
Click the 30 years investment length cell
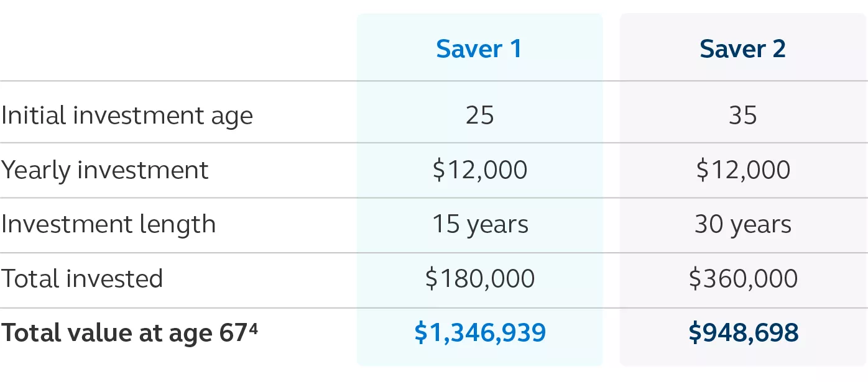pyautogui.click(x=742, y=224)
